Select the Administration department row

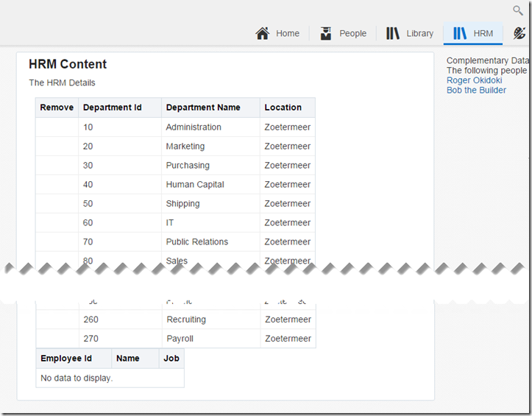(194, 127)
